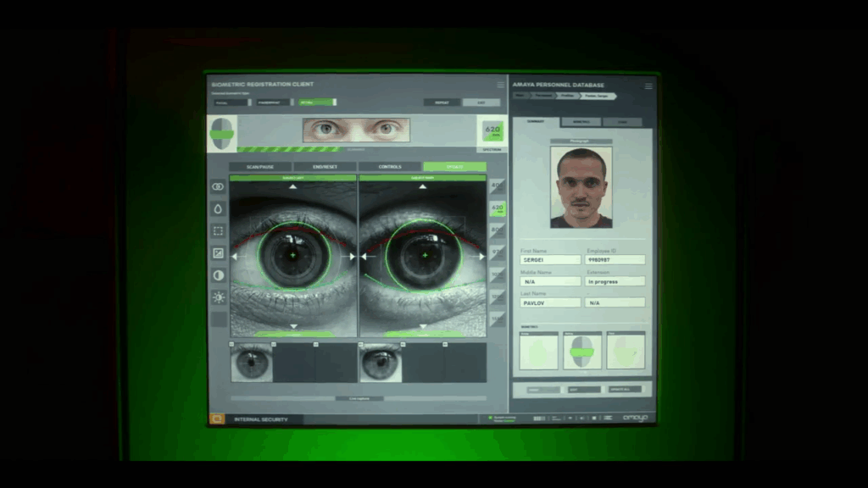The width and height of the screenshot is (868, 488).
Task: Move right eye scan downward arrow
Action: [x=423, y=326]
